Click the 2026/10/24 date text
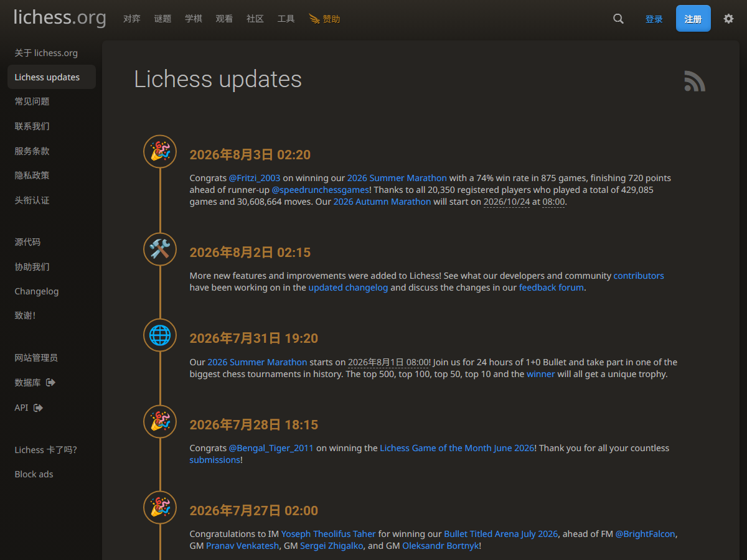 pos(507,202)
